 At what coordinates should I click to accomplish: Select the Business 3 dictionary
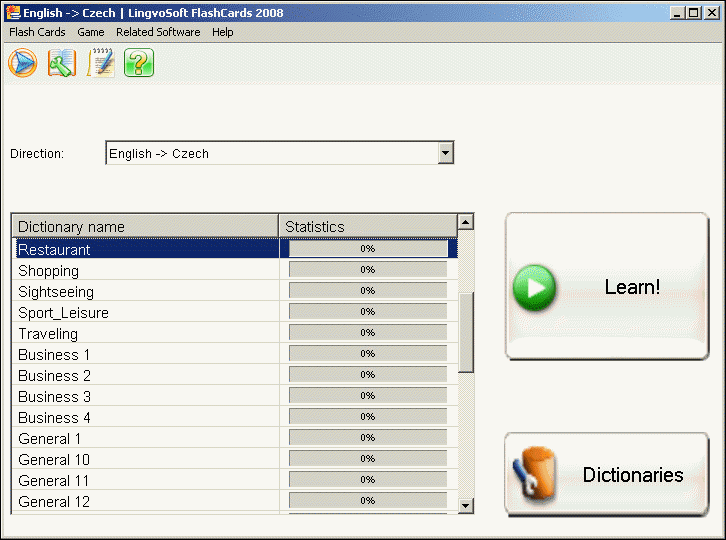coord(235,396)
